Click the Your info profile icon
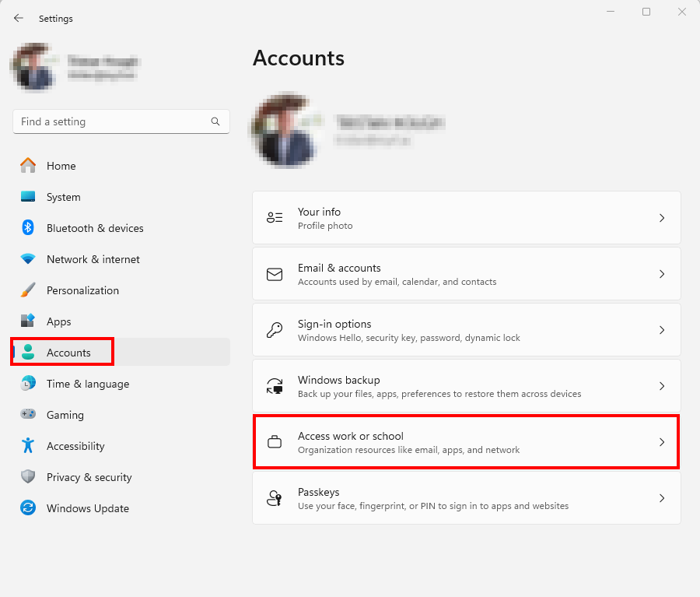 (275, 218)
